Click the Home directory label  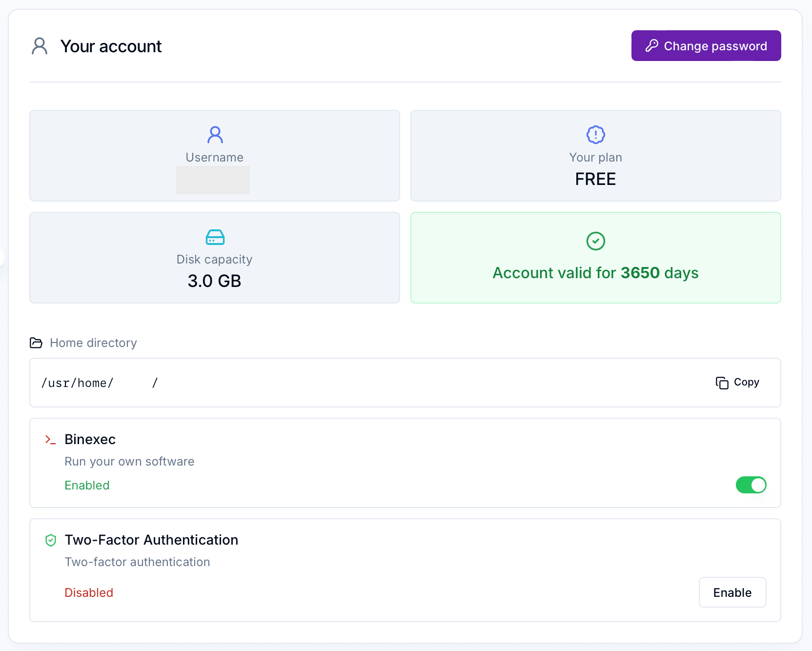(x=93, y=343)
